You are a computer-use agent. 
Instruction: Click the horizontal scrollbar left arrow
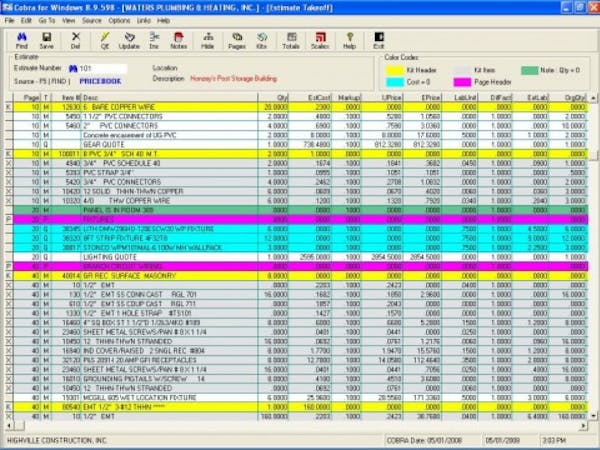[x=8, y=426]
